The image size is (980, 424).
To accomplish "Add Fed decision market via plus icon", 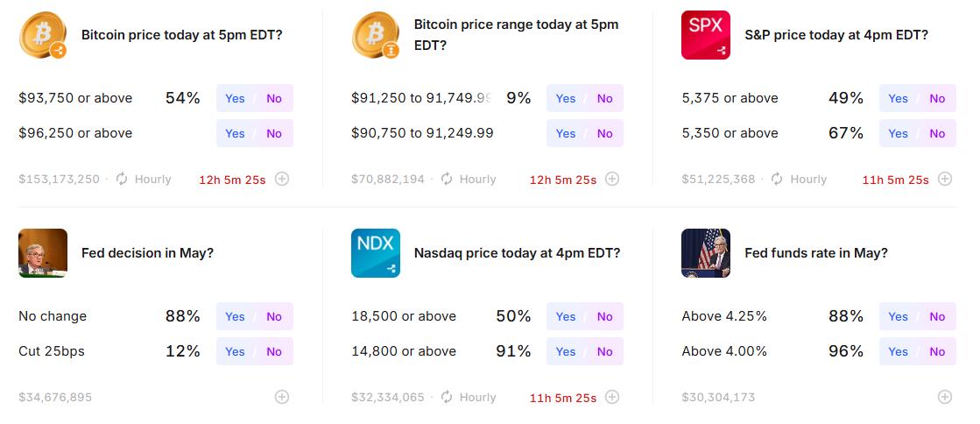I will 282,397.
